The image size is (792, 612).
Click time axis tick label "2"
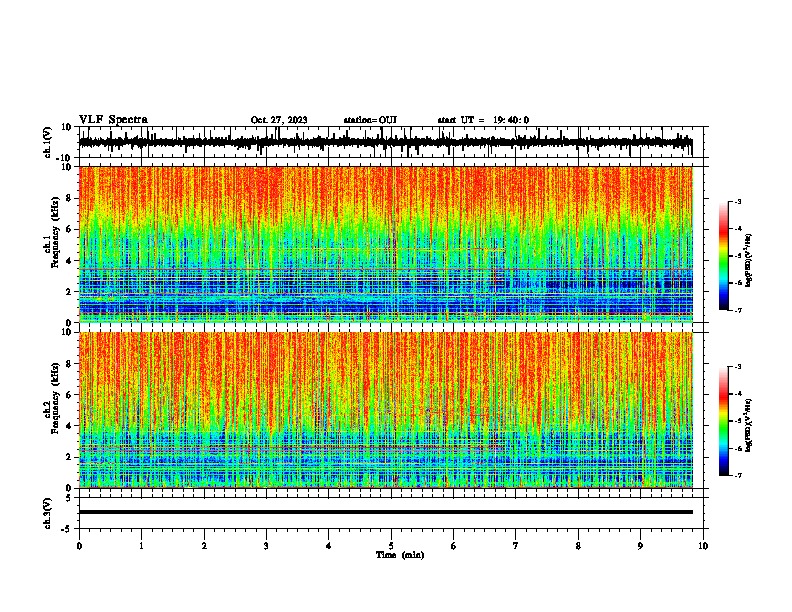[204, 546]
